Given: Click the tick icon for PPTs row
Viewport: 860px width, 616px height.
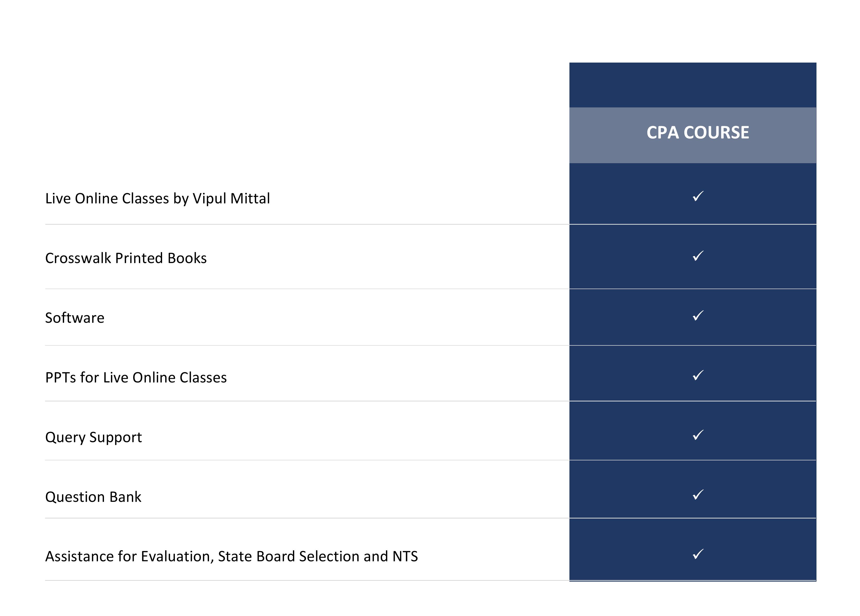Looking at the screenshot, I should coord(698,375).
